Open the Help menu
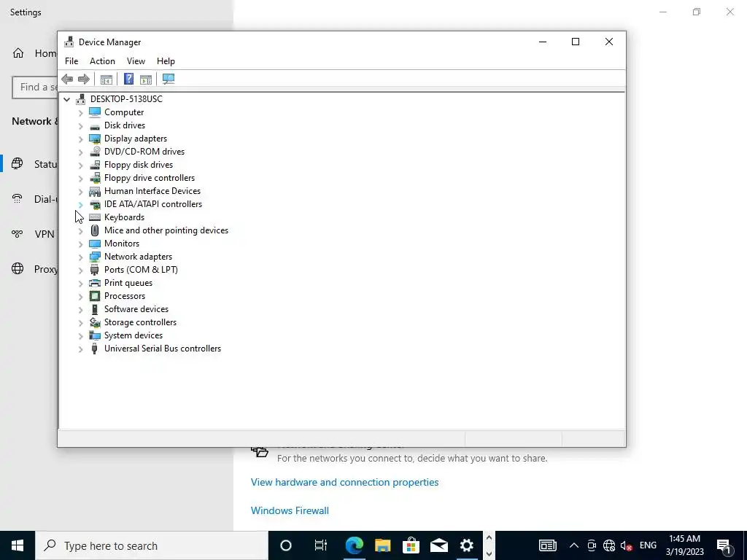Image resolution: width=747 pixels, height=560 pixels. point(166,61)
